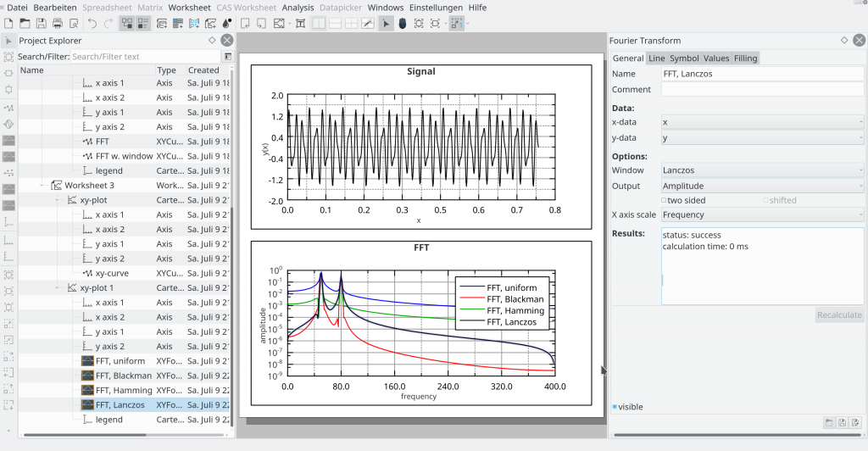
Task: Click the Search/Filter text field
Action: point(144,57)
